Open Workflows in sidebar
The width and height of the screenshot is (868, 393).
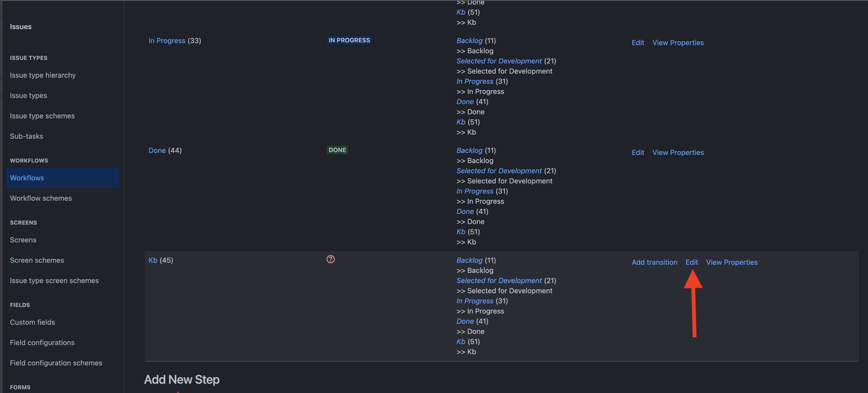[x=27, y=178]
